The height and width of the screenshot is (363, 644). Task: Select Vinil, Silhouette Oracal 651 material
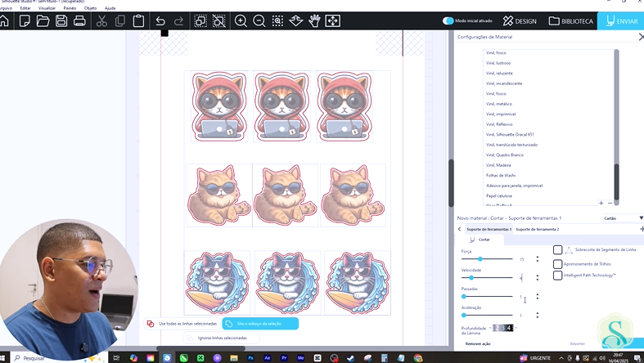510,135
